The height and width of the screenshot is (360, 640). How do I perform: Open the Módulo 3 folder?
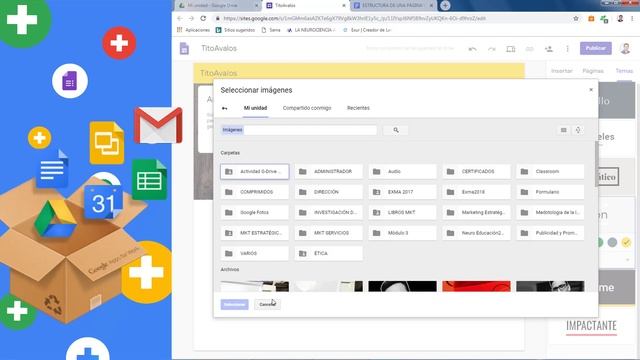tap(402, 233)
